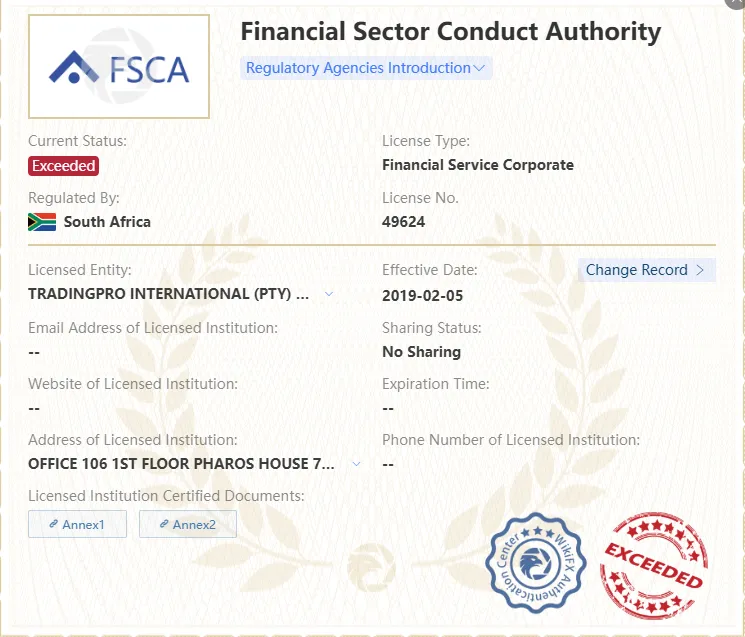745x637 pixels.
Task: Click the FSCA logo image
Action: 119,67
